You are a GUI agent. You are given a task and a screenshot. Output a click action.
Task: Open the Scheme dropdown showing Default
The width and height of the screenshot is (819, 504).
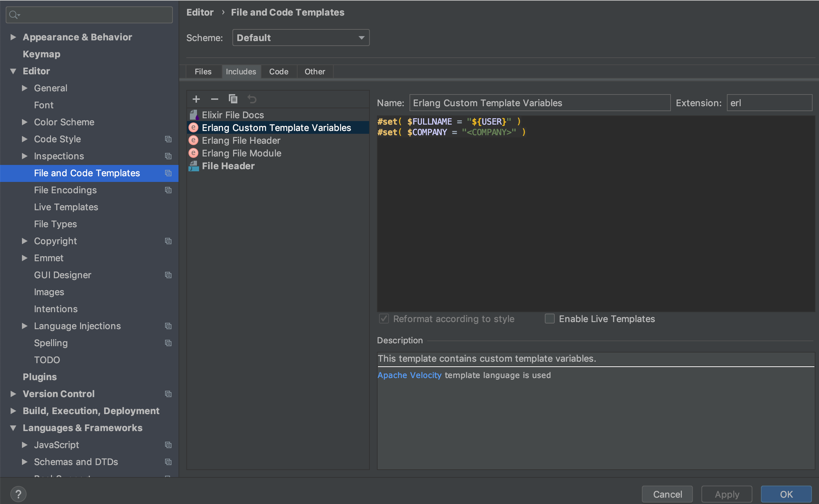point(301,38)
